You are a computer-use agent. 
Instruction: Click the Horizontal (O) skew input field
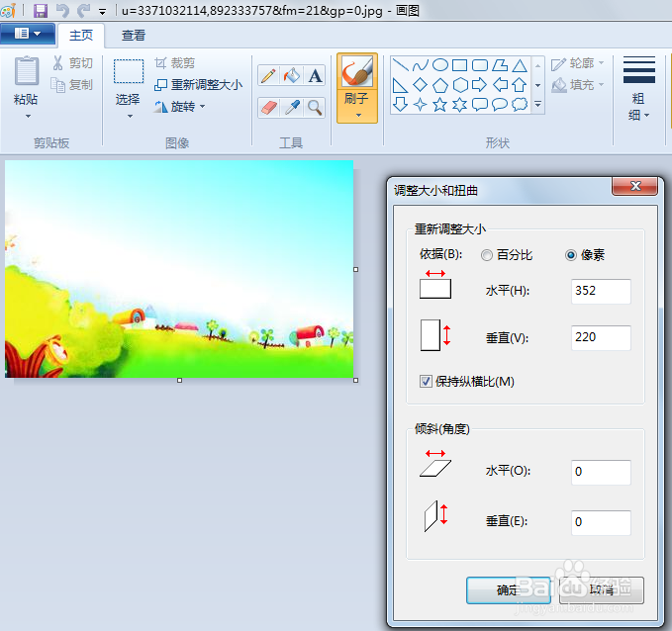601,472
